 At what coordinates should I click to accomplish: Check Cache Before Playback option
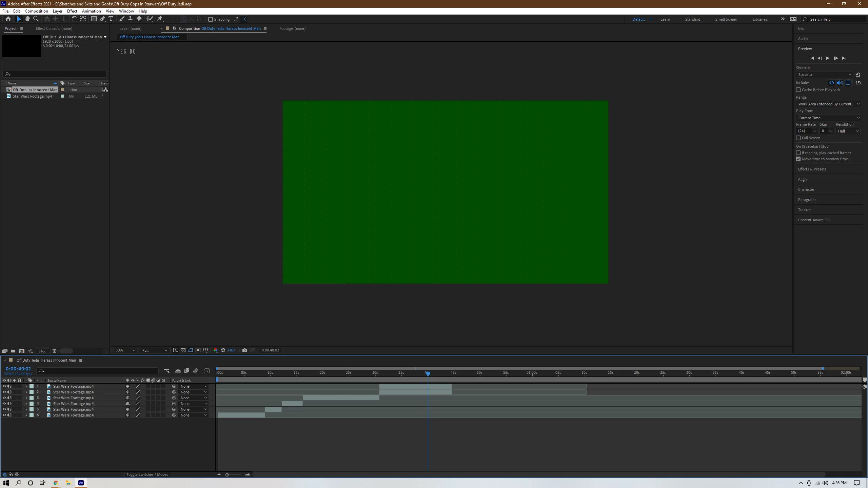[x=798, y=90]
